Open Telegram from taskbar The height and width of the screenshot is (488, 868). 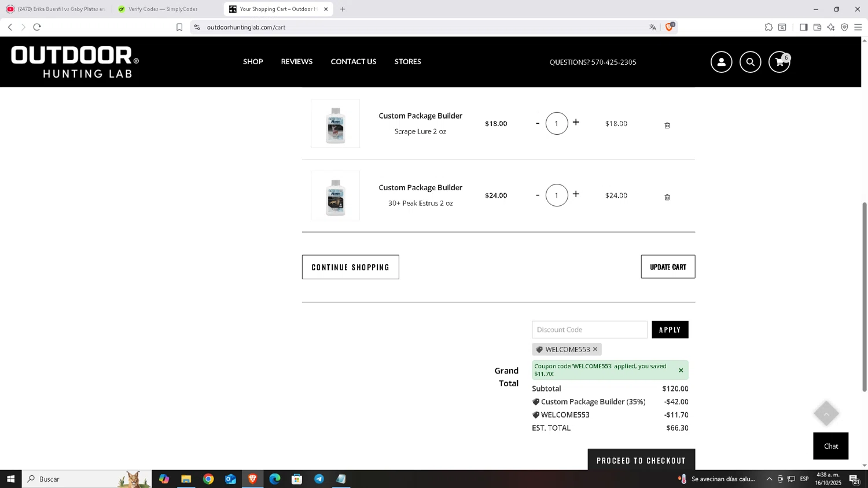pyautogui.click(x=319, y=479)
